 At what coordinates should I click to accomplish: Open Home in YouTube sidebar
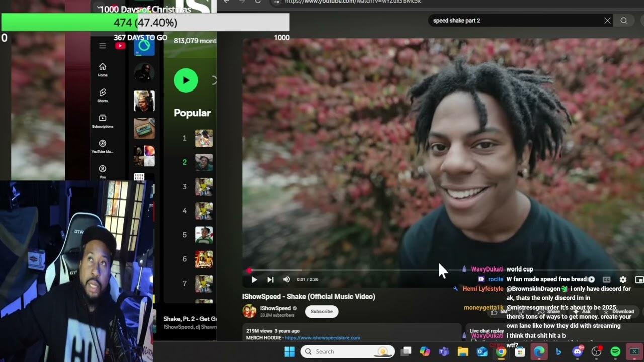click(x=103, y=70)
